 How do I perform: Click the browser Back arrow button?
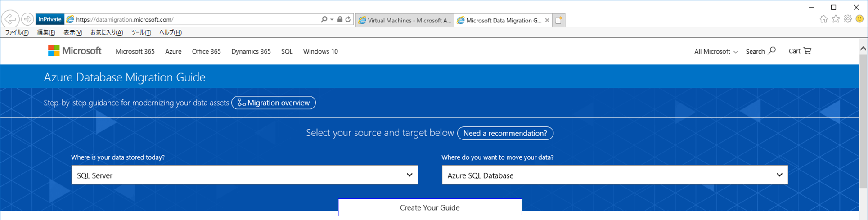pos(10,19)
